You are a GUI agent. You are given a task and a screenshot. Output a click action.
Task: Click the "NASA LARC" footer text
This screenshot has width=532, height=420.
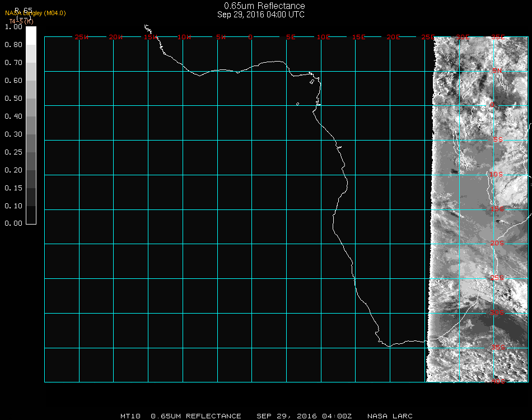tap(390, 416)
